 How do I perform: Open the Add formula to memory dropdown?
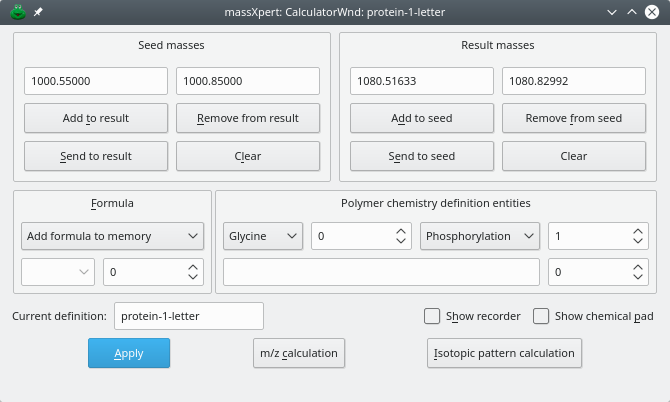pos(112,236)
